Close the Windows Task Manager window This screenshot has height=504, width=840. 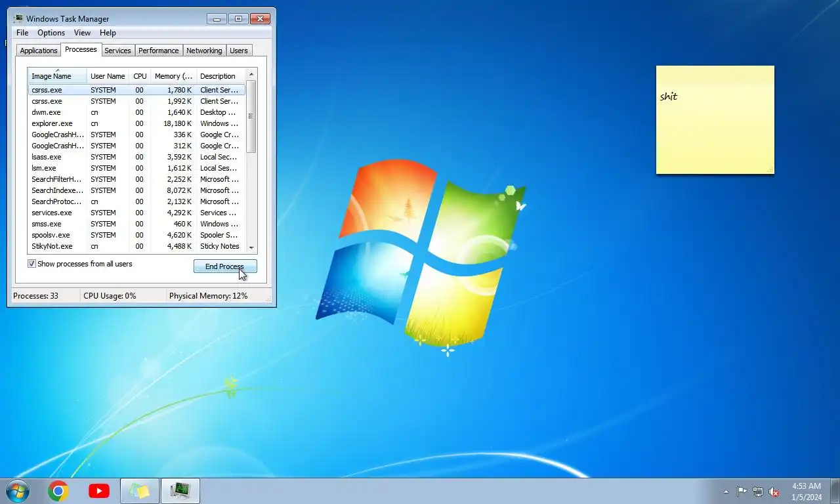261,18
